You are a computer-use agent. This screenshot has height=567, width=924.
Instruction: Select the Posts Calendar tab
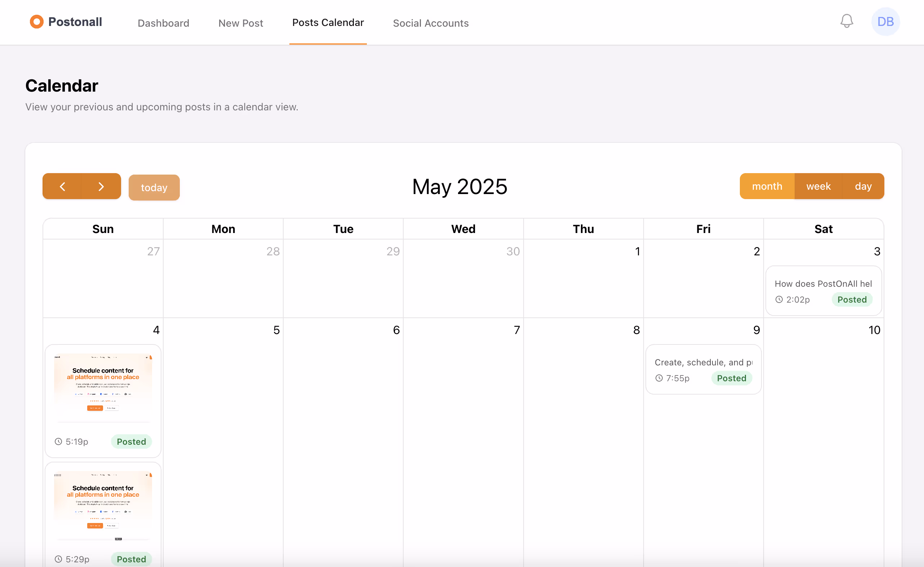328,22
